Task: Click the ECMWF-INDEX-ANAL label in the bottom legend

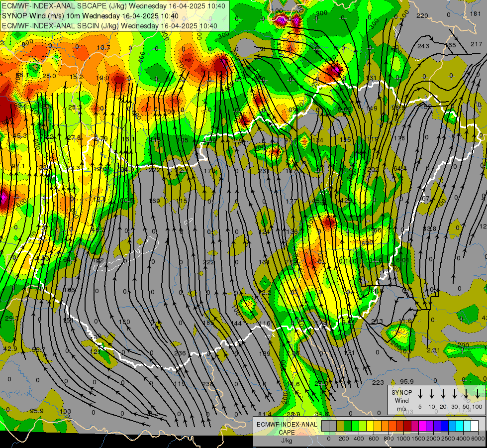Action: [287, 425]
